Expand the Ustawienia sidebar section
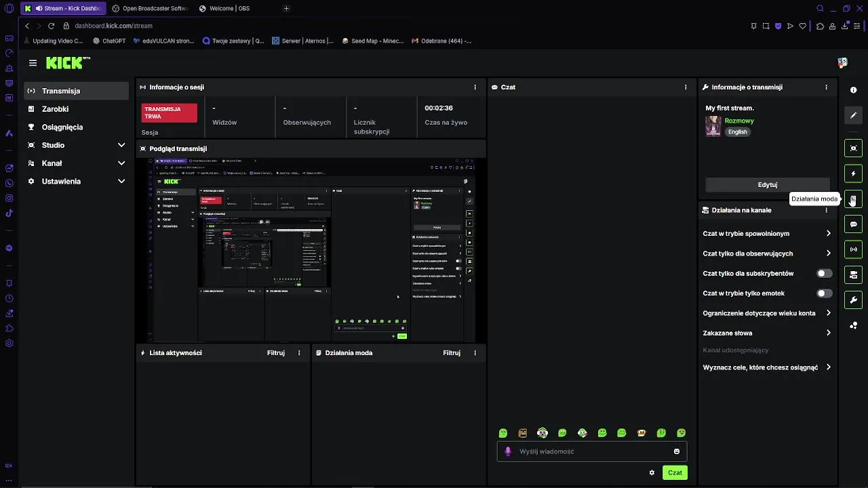Screen dimensions: 868x488 pos(77,182)
